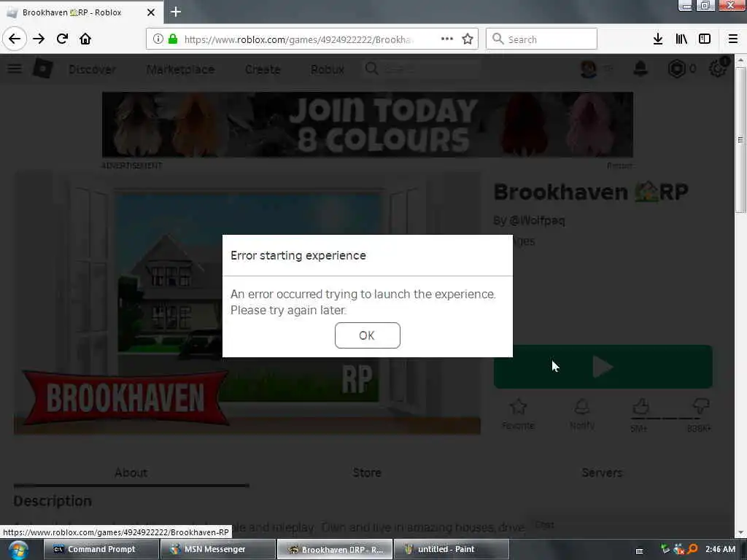The image size is (747, 560).
Task: Open the Robux balance icon
Action: click(676, 69)
